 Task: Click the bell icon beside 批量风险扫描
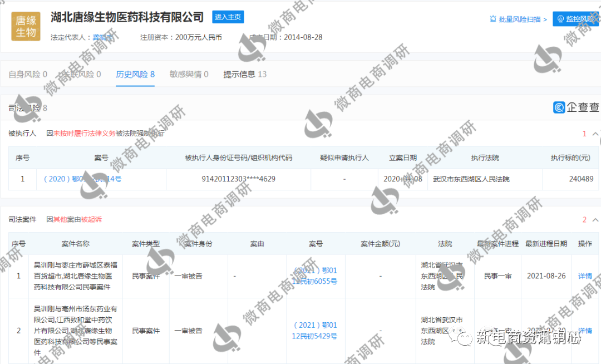click(x=493, y=19)
